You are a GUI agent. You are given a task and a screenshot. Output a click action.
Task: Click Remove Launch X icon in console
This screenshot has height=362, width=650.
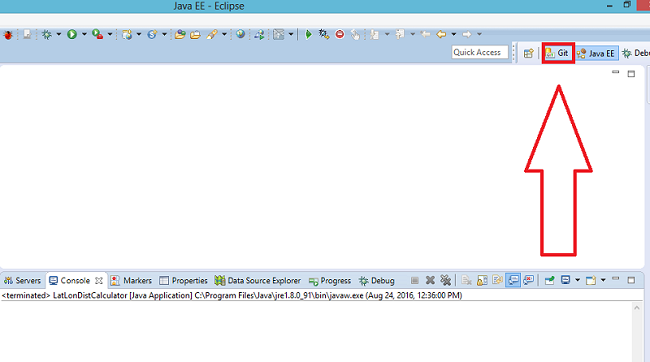click(430, 281)
